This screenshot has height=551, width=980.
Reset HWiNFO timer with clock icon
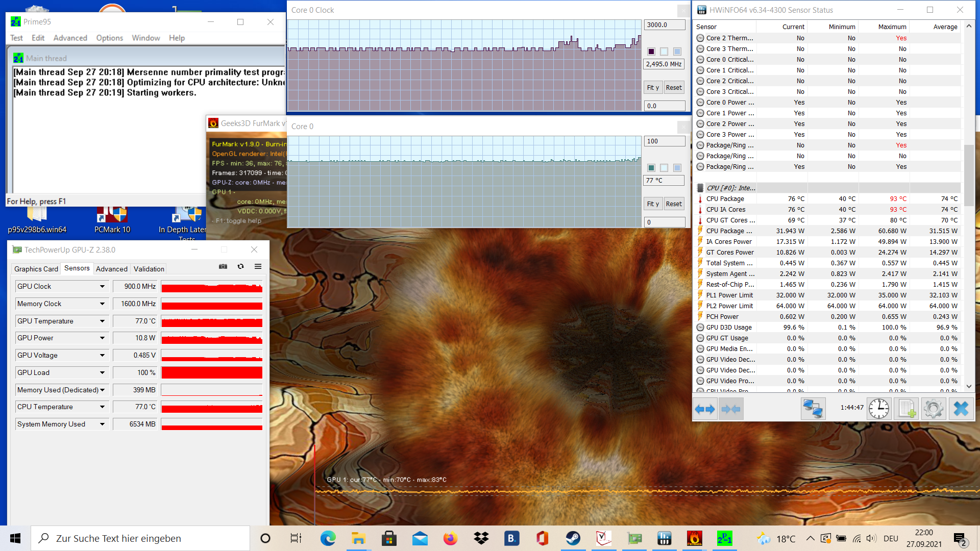tap(879, 409)
